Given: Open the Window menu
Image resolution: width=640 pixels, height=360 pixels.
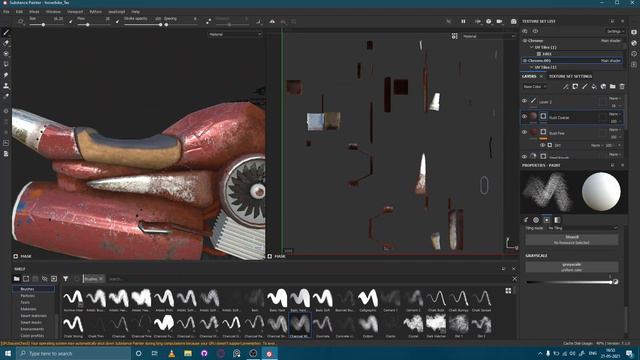Looking at the screenshot, I should pyautogui.click(x=53, y=12).
